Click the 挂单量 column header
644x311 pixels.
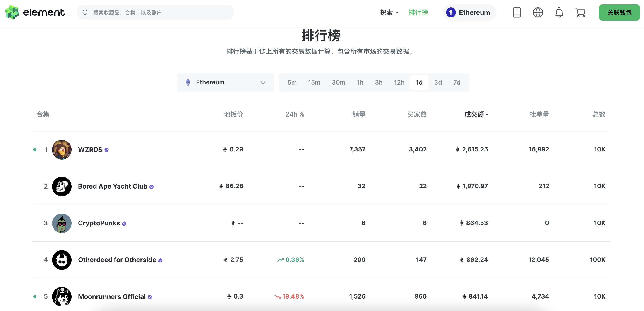(539, 114)
